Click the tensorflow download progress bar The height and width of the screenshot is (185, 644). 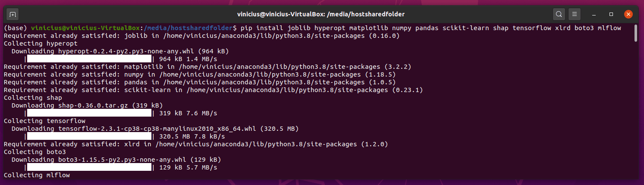89,136
